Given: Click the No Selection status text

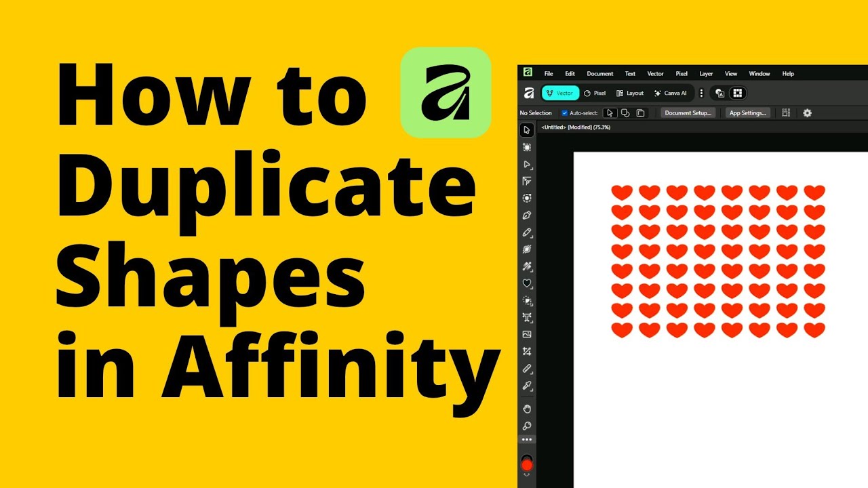Looking at the screenshot, I should [x=536, y=113].
